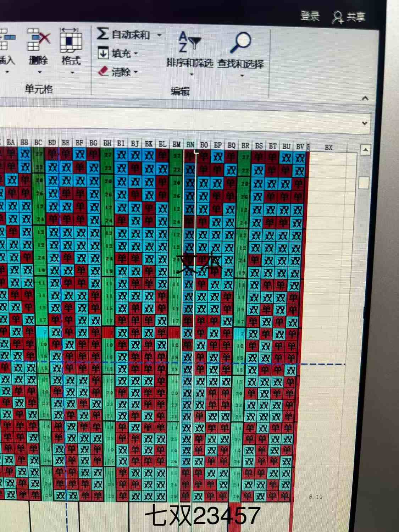This screenshot has height=532, width=399.
Task: Click the 6.10 value cell
Action: pyautogui.click(x=315, y=497)
